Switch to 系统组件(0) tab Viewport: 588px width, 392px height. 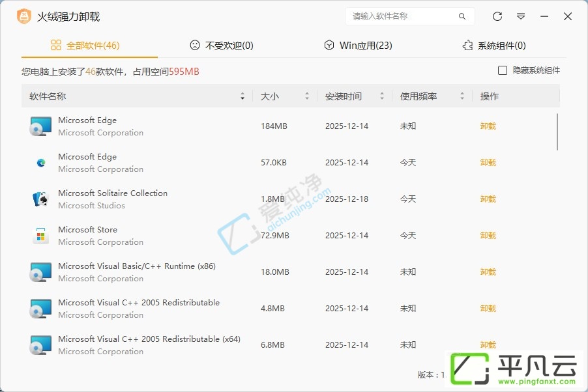[x=494, y=46]
